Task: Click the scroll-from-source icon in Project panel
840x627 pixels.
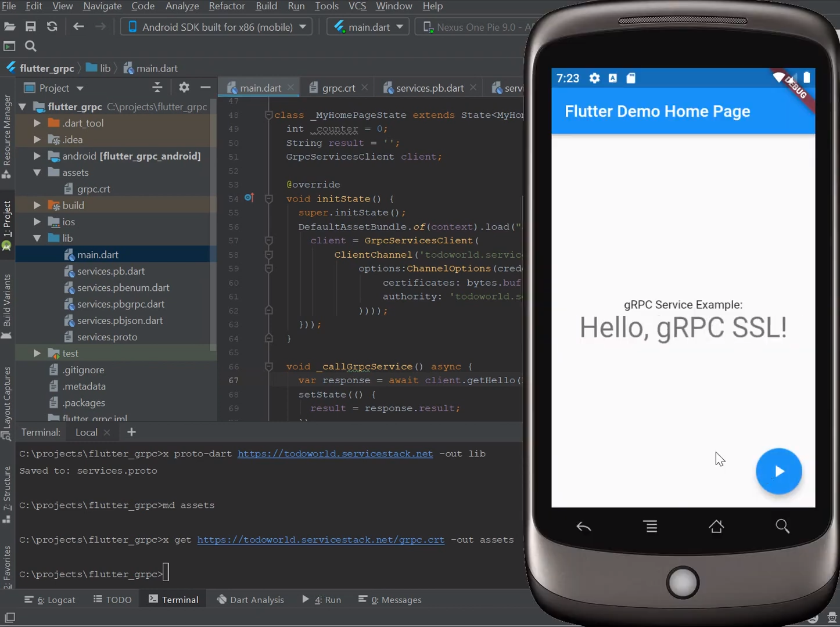Action: coord(157,88)
